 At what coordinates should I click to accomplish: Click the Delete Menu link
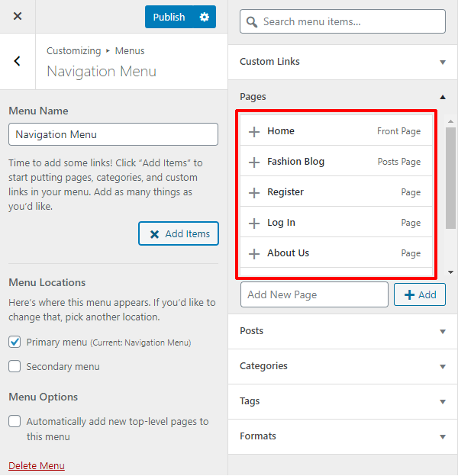click(37, 466)
